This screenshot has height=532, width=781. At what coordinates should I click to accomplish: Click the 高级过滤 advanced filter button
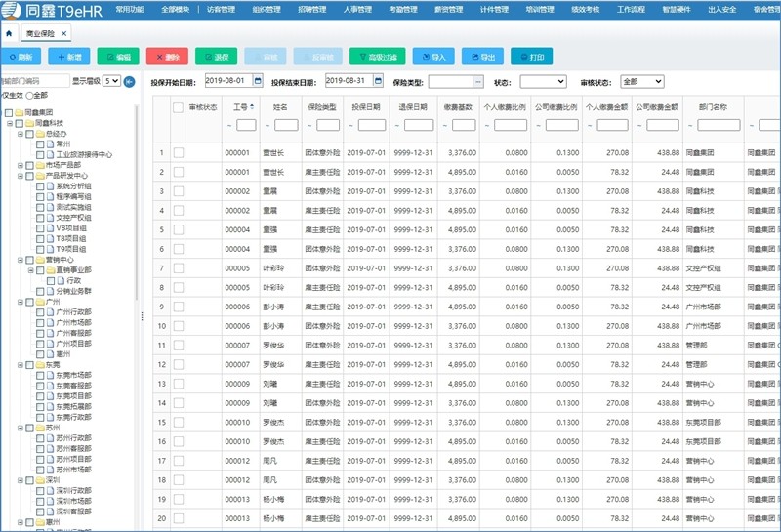377,57
